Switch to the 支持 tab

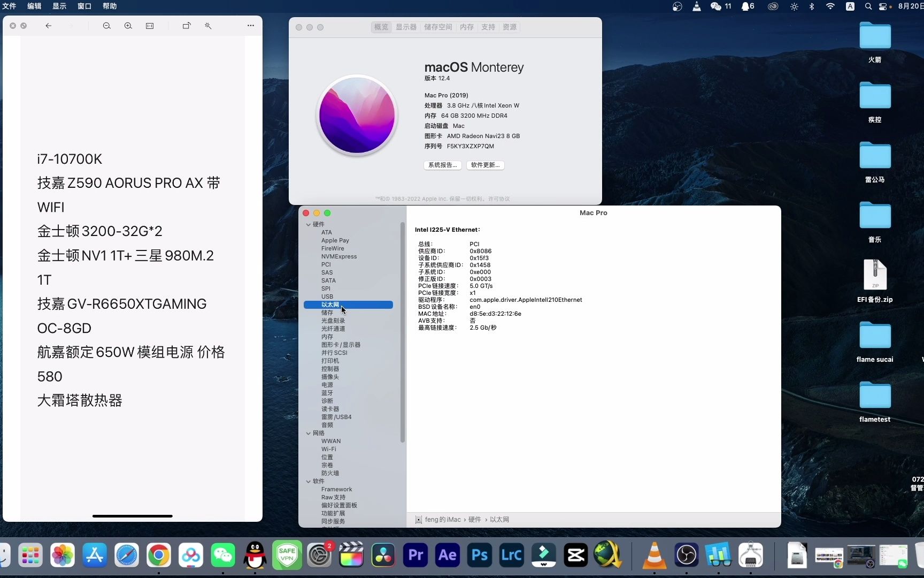click(488, 27)
